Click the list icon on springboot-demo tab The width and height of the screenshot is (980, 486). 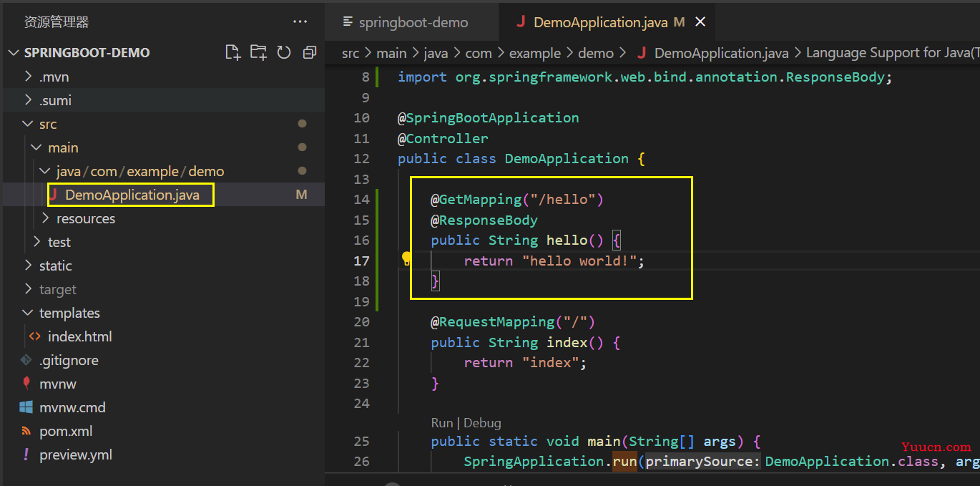[348, 22]
